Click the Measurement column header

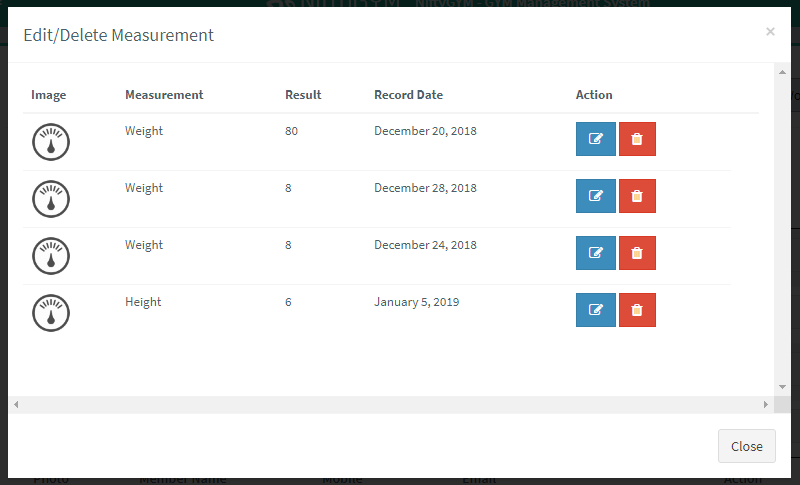(x=164, y=95)
